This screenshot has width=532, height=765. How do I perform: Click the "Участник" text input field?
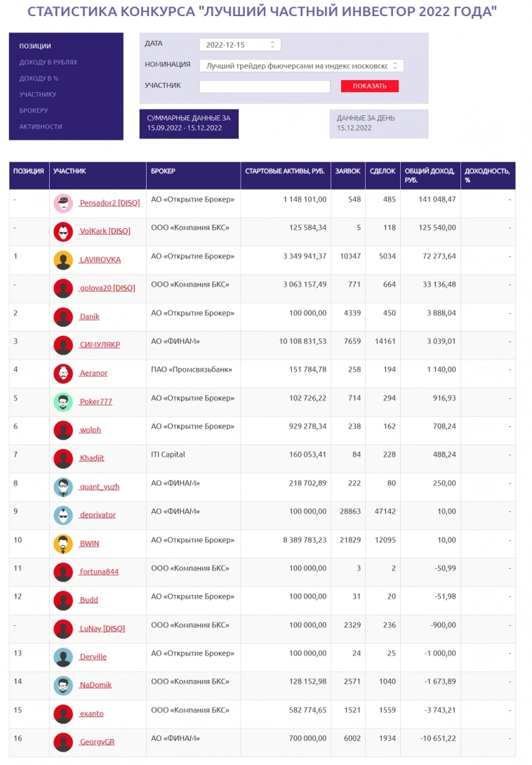(x=265, y=86)
